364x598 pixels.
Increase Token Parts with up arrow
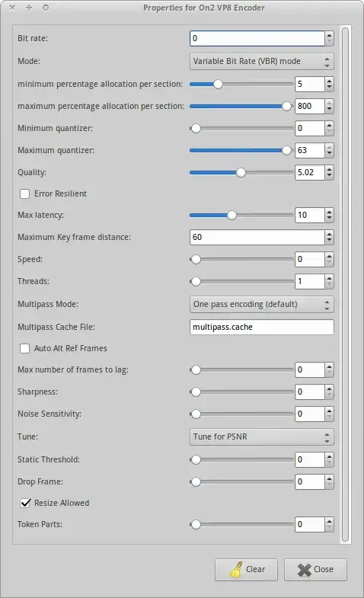coord(329,521)
